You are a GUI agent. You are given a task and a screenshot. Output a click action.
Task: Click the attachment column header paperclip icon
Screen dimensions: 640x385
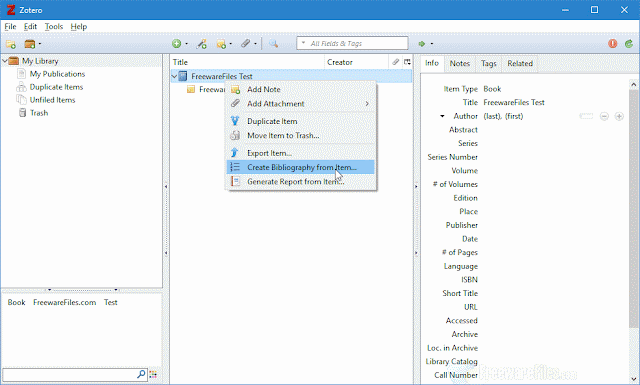pyautogui.click(x=395, y=62)
